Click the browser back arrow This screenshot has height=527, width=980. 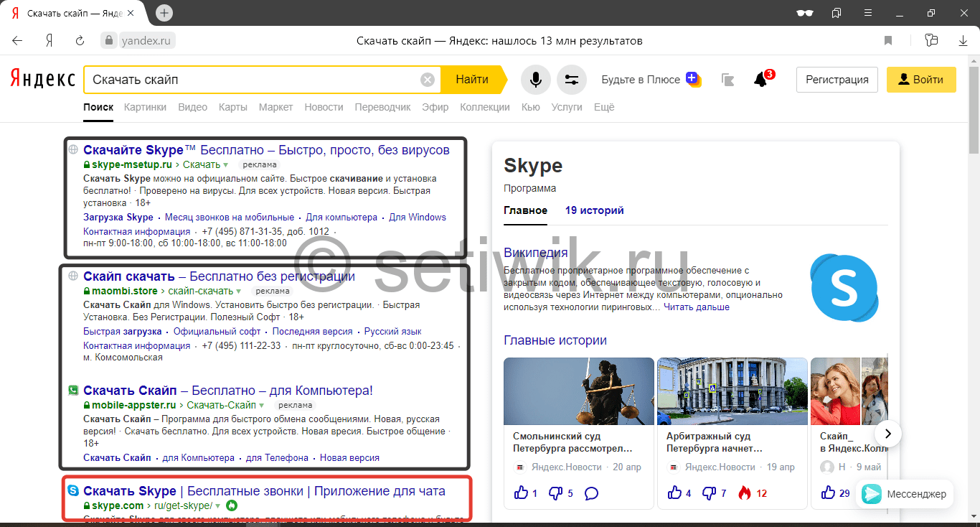click(x=17, y=41)
